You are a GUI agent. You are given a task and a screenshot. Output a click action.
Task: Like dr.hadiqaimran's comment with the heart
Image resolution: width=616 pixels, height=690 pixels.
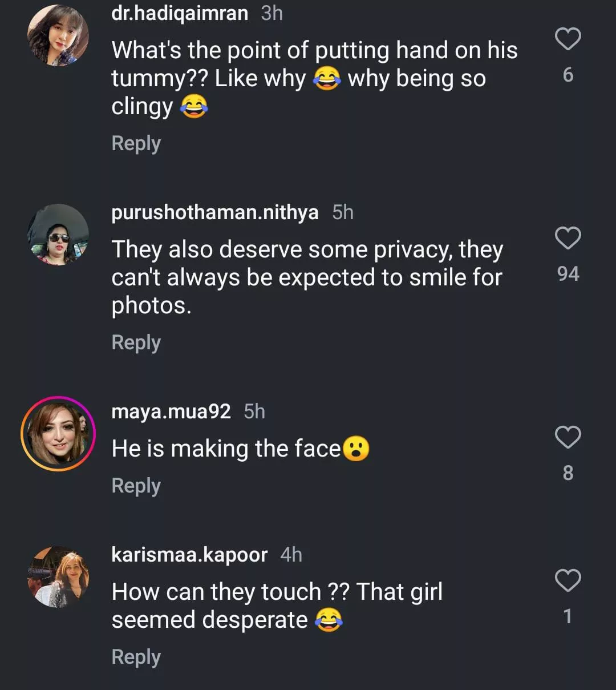pyautogui.click(x=568, y=39)
